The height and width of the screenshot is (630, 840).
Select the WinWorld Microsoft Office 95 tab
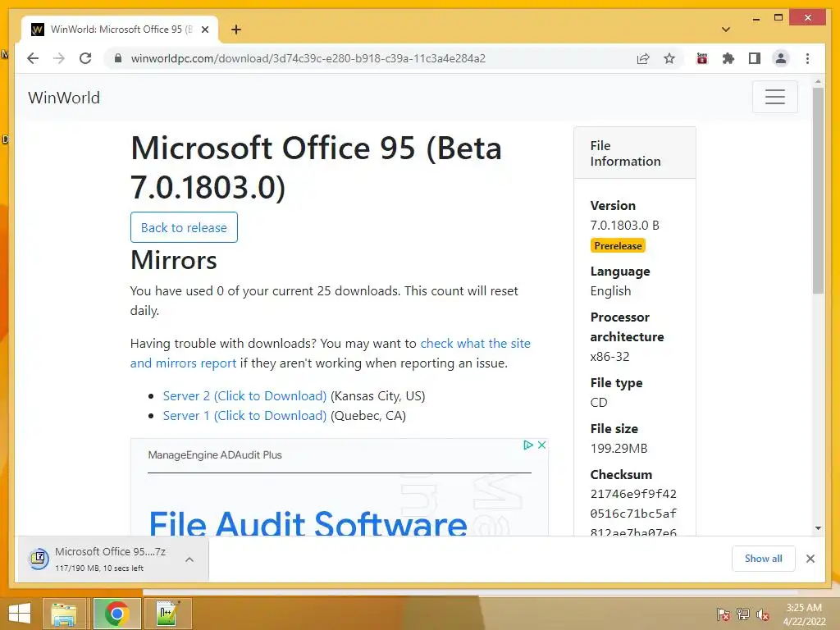click(120, 30)
